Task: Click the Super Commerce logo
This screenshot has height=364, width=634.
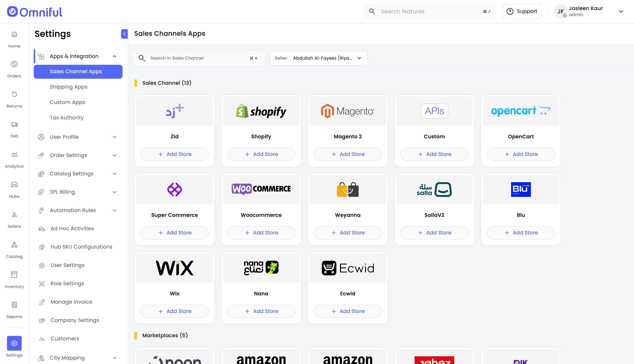Action: (x=174, y=189)
